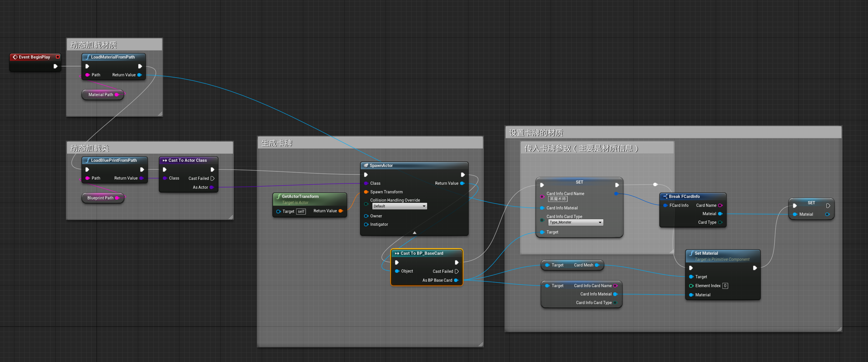Open Card Info Card Type Type_Monster dropdown
Image resolution: width=868 pixels, height=362 pixels.
tap(576, 223)
